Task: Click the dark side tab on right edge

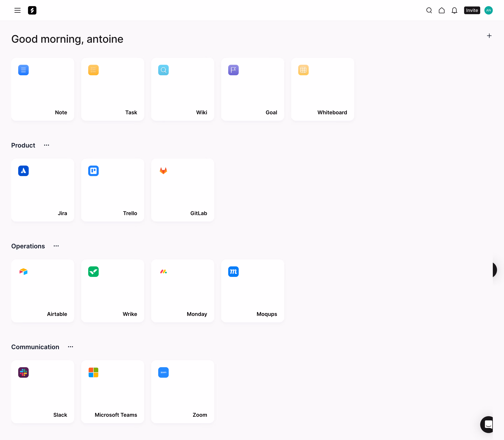Action: coord(494,270)
